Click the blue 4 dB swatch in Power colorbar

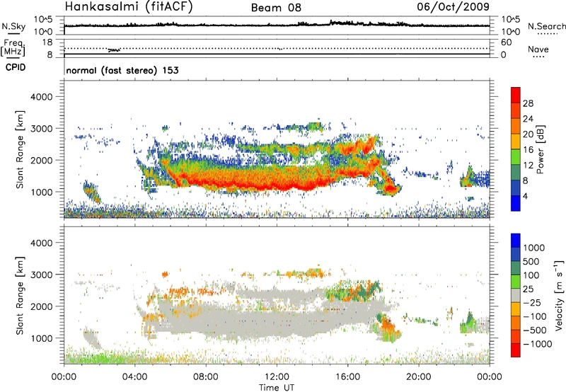pos(516,203)
